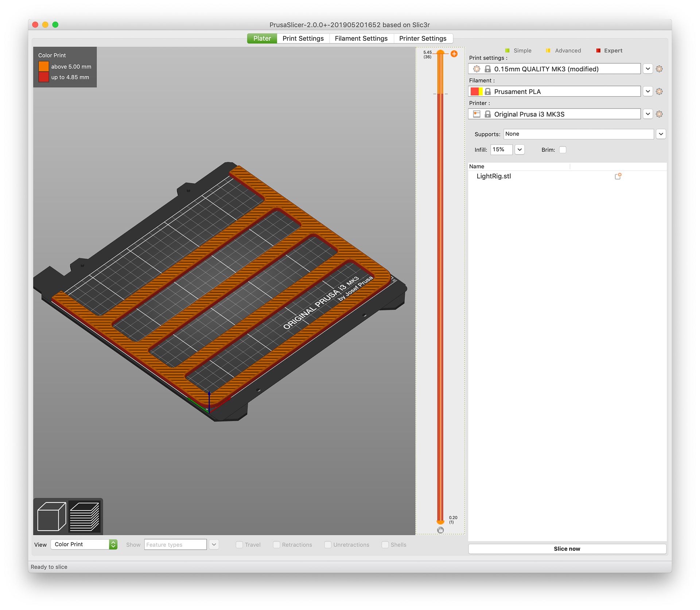Open the View Color Print selector

point(84,544)
